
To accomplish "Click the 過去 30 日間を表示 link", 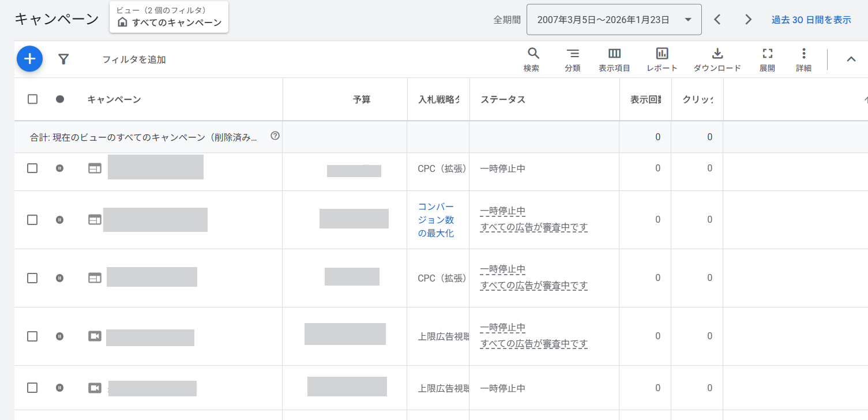I will pos(811,20).
